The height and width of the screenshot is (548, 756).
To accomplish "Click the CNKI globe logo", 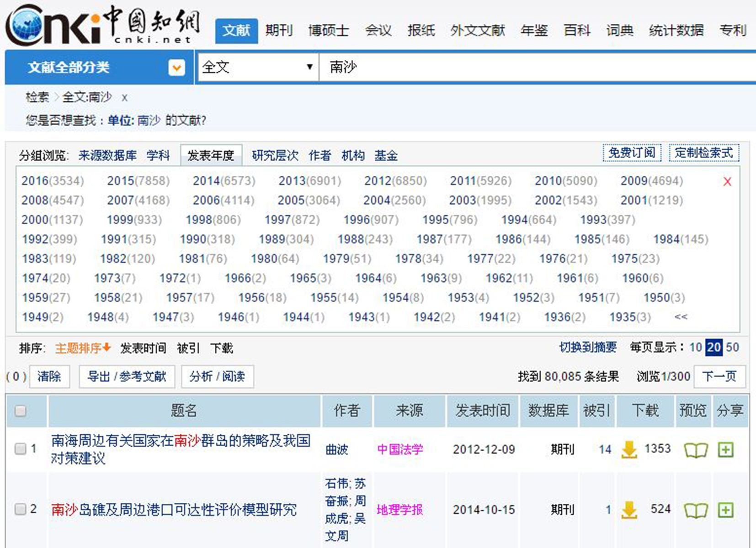I will (27, 25).
